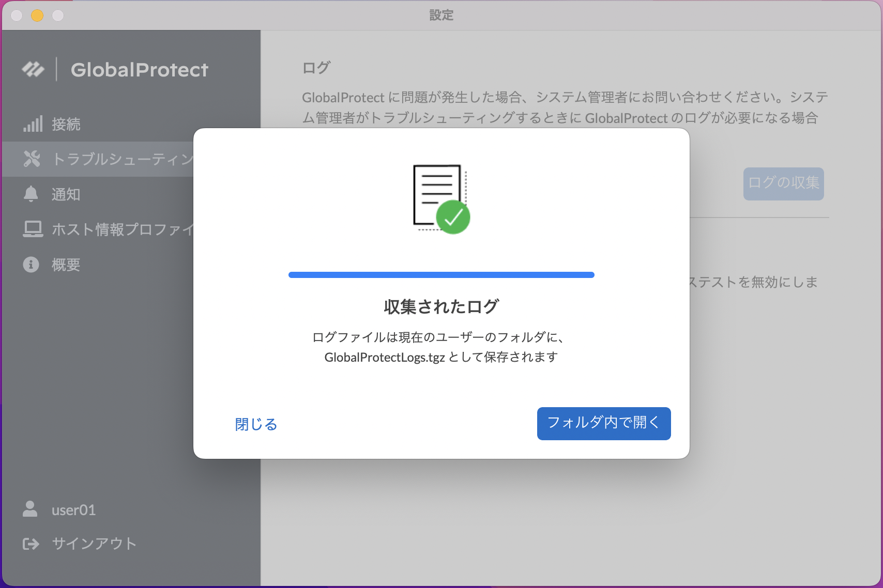Click the log collection progress bar
Screen dimensions: 883x588
point(441,275)
